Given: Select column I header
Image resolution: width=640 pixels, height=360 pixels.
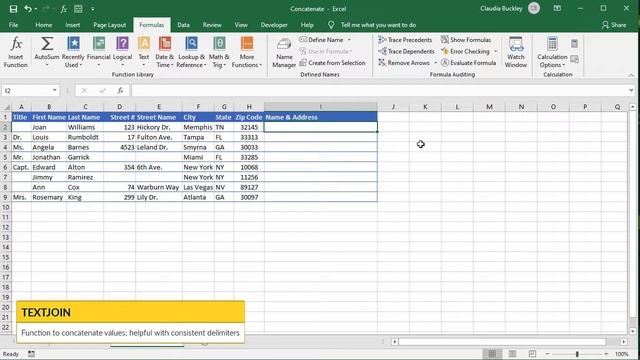Looking at the screenshot, I should pos(320,107).
